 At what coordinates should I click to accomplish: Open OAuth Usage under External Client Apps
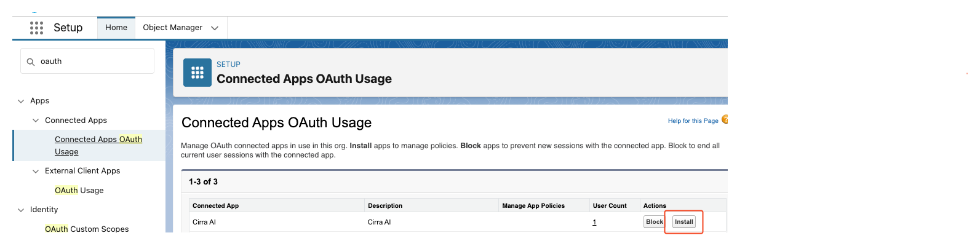[79, 191]
